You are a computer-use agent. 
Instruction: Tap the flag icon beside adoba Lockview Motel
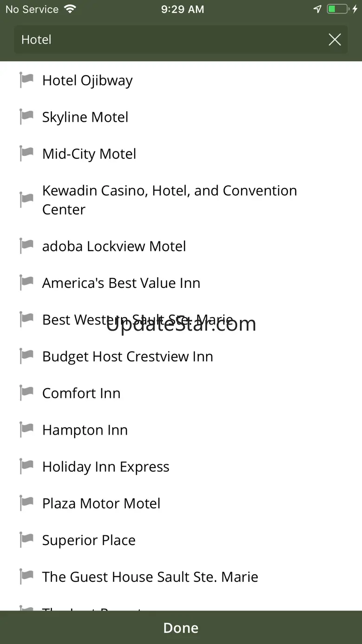(26, 246)
